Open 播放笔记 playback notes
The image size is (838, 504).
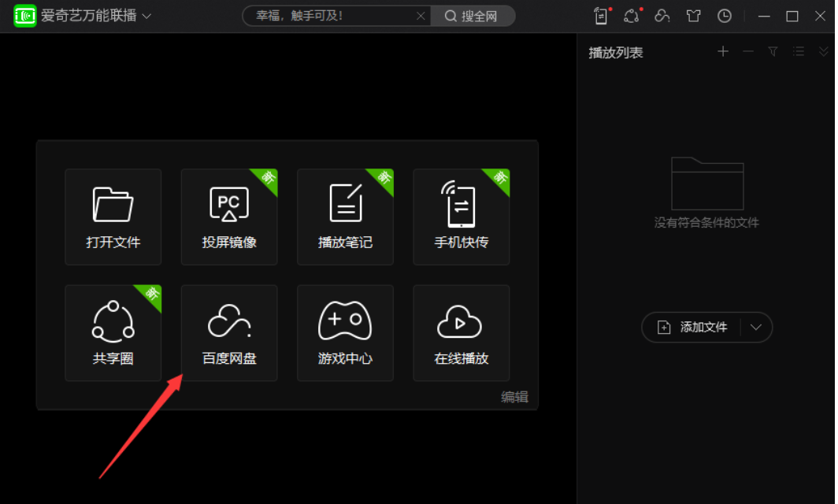tap(345, 217)
